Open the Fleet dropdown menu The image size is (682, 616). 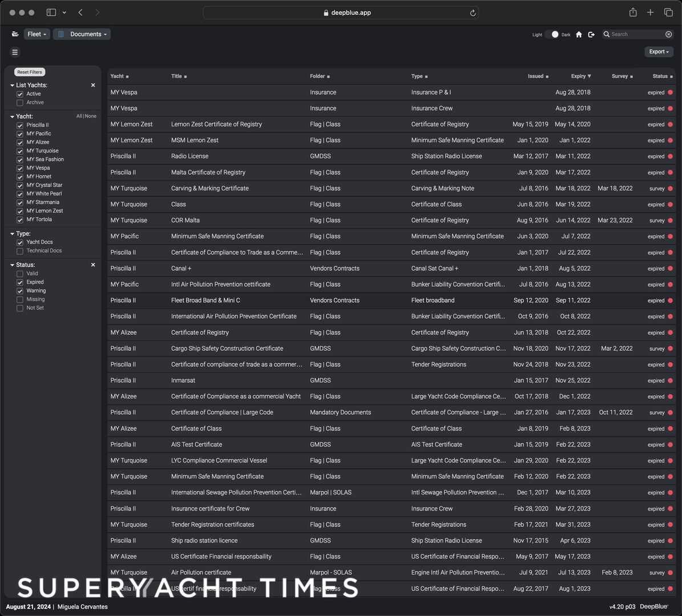tap(36, 34)
